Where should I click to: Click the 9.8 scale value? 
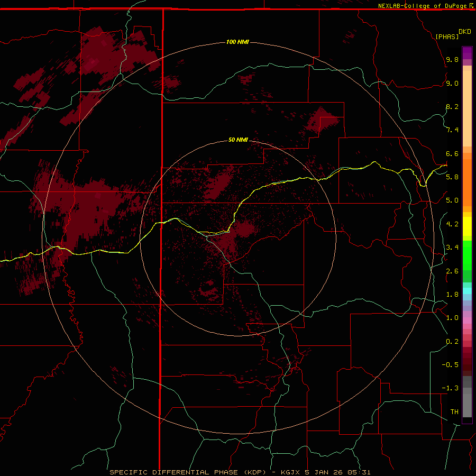[x=452, y=59]
